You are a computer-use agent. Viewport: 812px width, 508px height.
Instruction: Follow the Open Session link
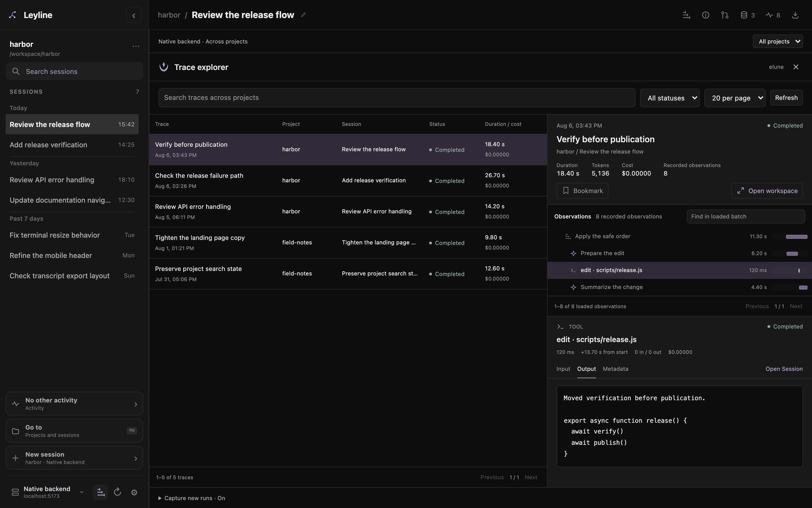point(784,369)
